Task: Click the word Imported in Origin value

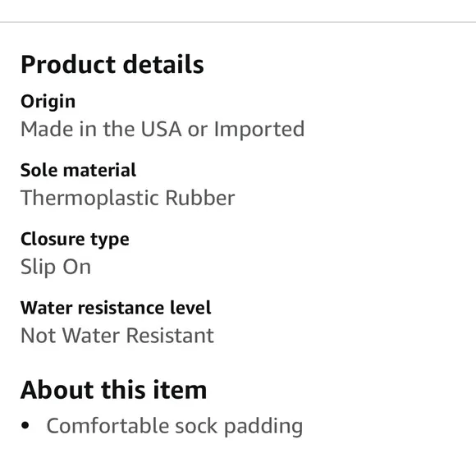Action: click(259, 130)
